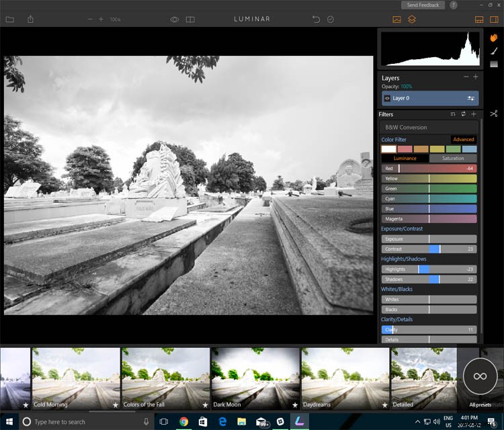Image resolution: width=504 pixels, height=430 pixels.
Task: Remove layer with minus icon
Action: 466,77
